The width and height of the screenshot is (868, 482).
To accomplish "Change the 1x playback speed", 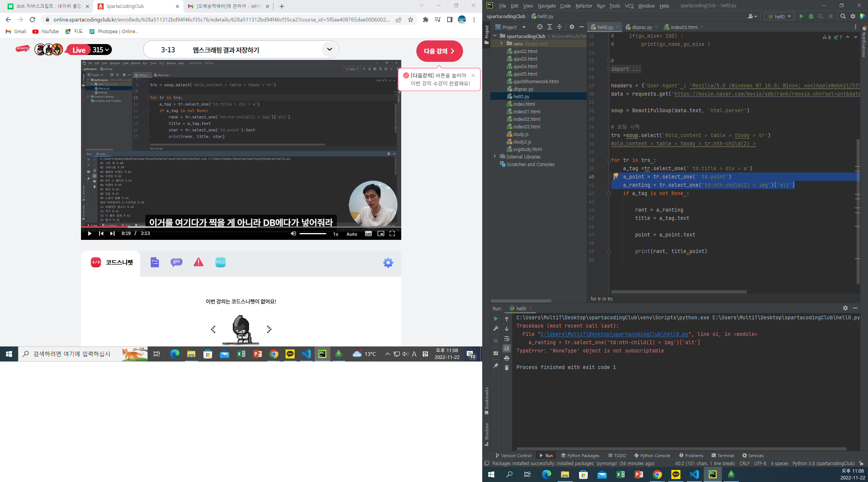I will (336, 234).
